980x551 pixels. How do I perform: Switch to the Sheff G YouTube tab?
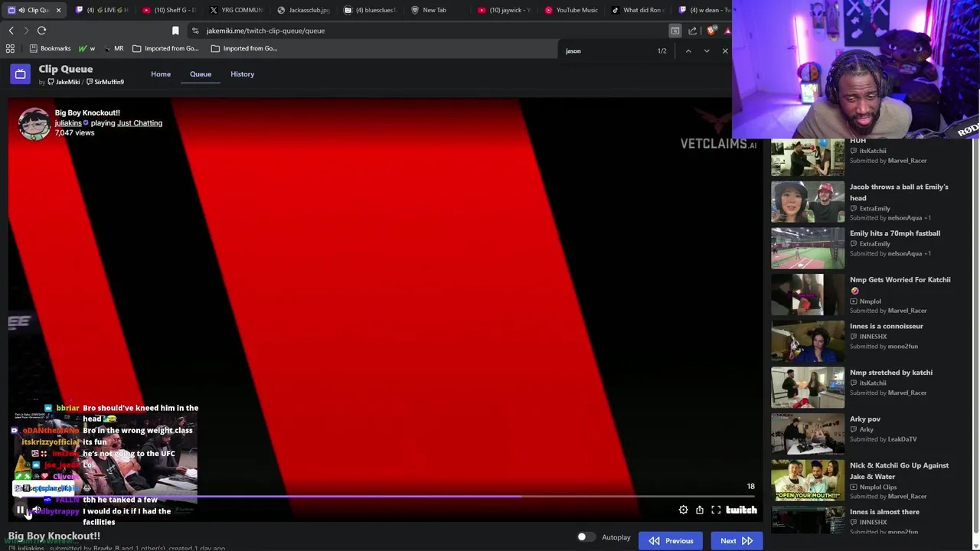coord(169,10)
